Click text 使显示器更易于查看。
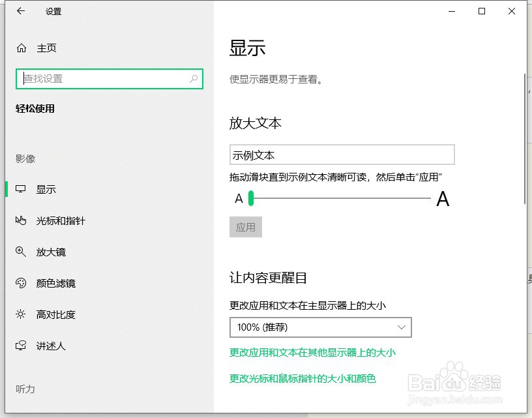 pyautogui.click(x=276, y=80)
